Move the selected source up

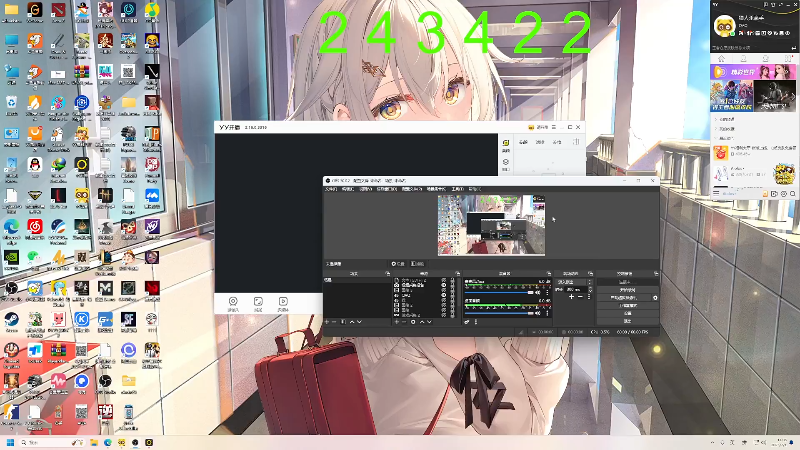[422, 322]
